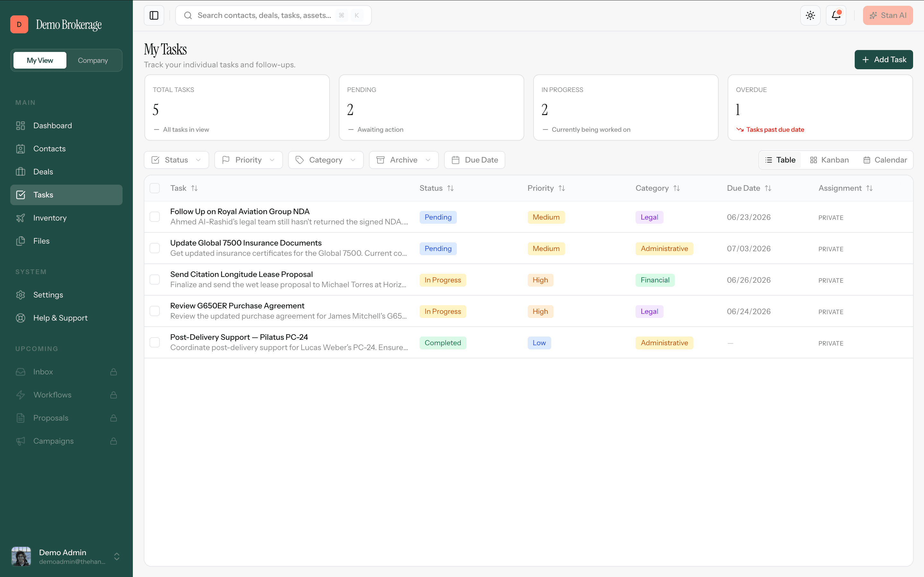The width and height of the screenshot is (924, 577).
Task: Switch to Kanban view
Action: [x=829, y=160]
